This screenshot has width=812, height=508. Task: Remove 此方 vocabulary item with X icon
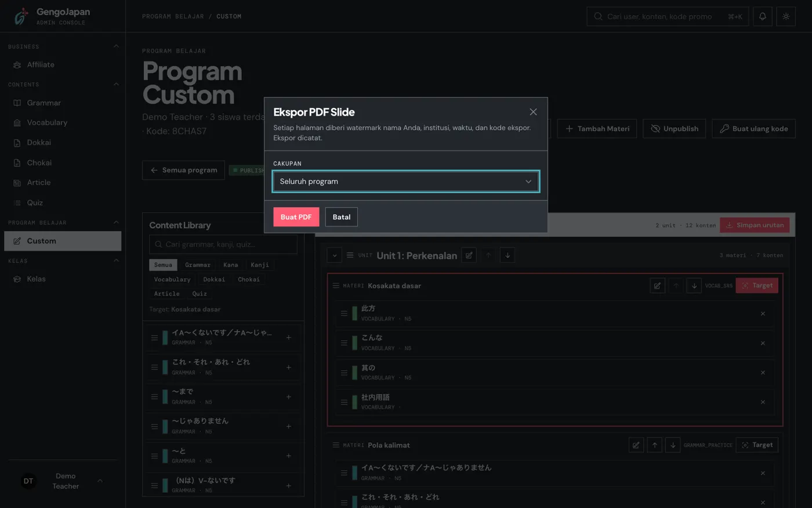point(763,314)
